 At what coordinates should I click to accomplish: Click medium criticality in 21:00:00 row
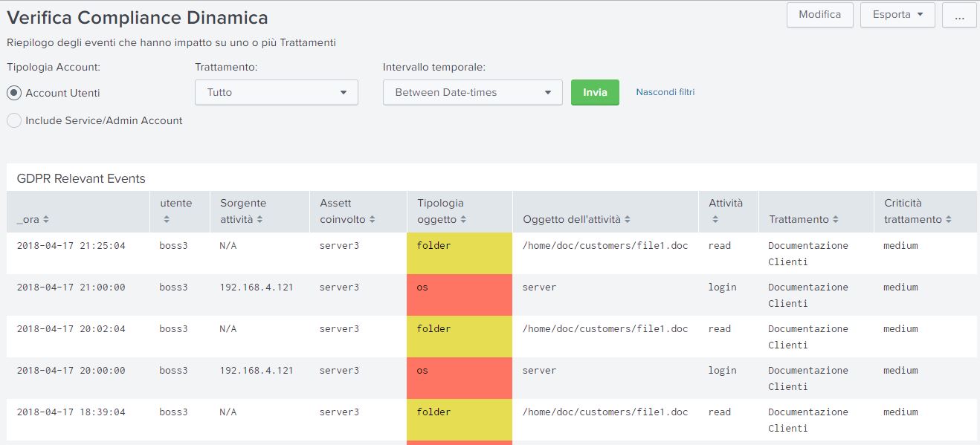point(900,287)
